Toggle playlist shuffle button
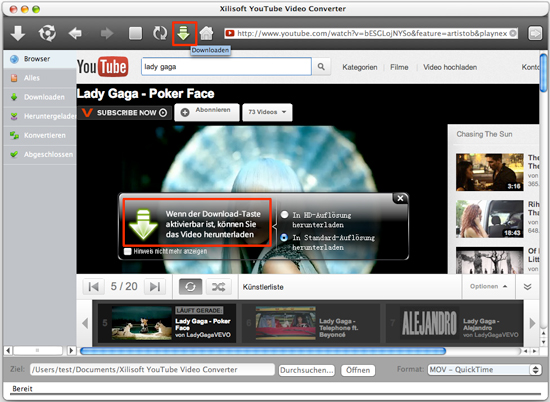Image resolution: width=550 pixels, height=402 pixels. click(x=218, y=287)
